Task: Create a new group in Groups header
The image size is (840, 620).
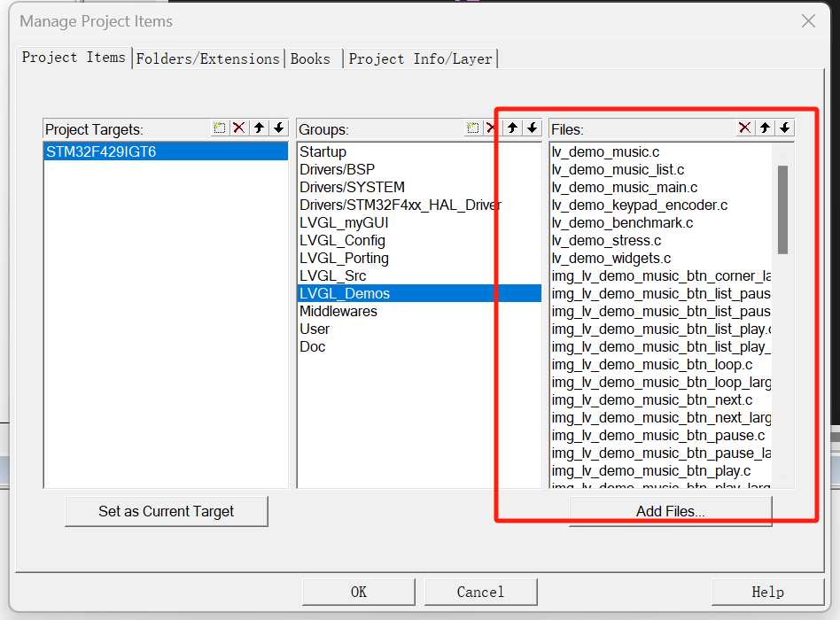Action: coord(473,128)
